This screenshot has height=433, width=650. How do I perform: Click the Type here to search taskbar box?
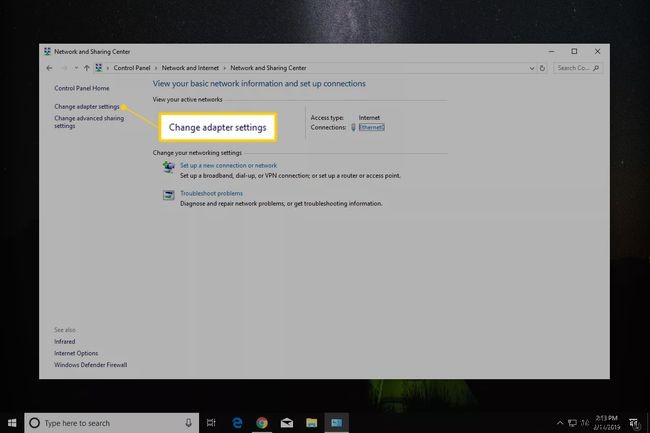pyautogui.click(x=112, y=423)
